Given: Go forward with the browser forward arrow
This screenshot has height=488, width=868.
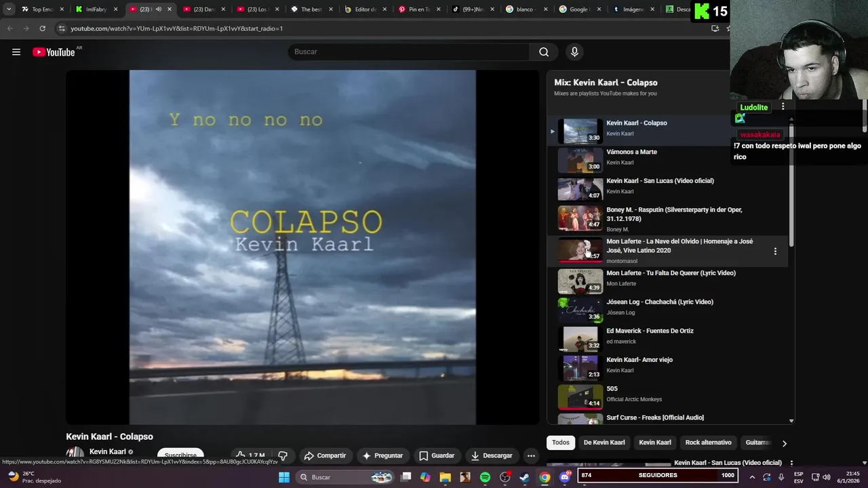Looking at the screenshot, I should pos(26,28).
